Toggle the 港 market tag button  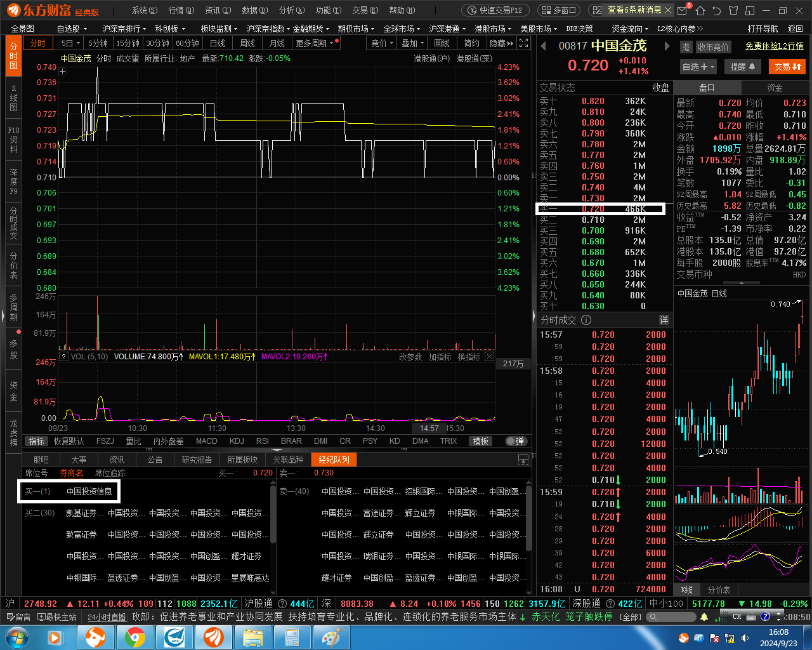686,47
